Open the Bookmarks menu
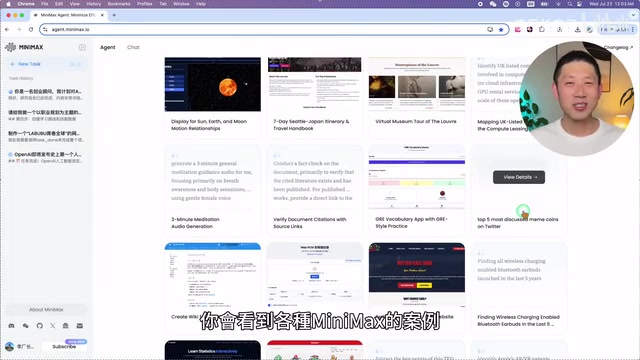Viewport: 640px width, 360px height. pos(119,4)
